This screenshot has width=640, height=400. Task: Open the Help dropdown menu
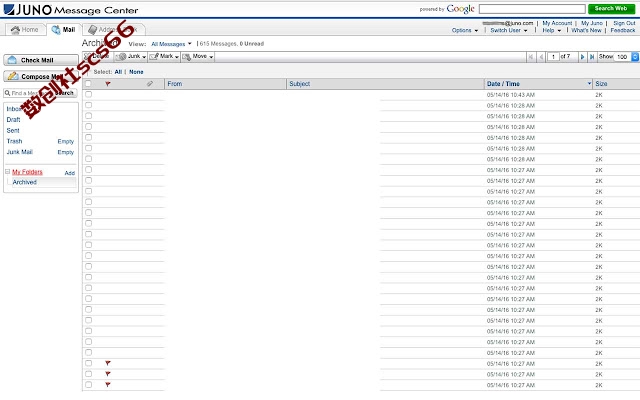point(551,30)
